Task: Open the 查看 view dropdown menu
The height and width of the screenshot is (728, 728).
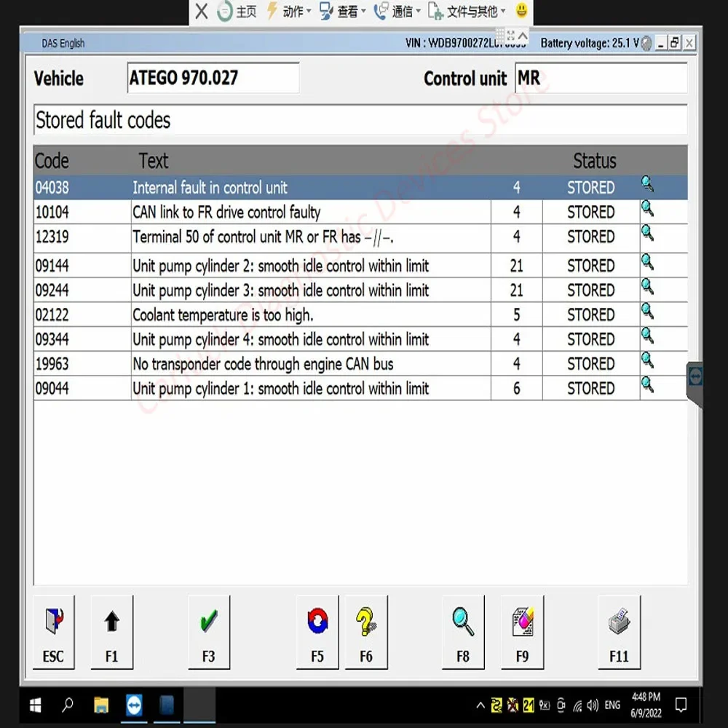Action: click(343, 11)
